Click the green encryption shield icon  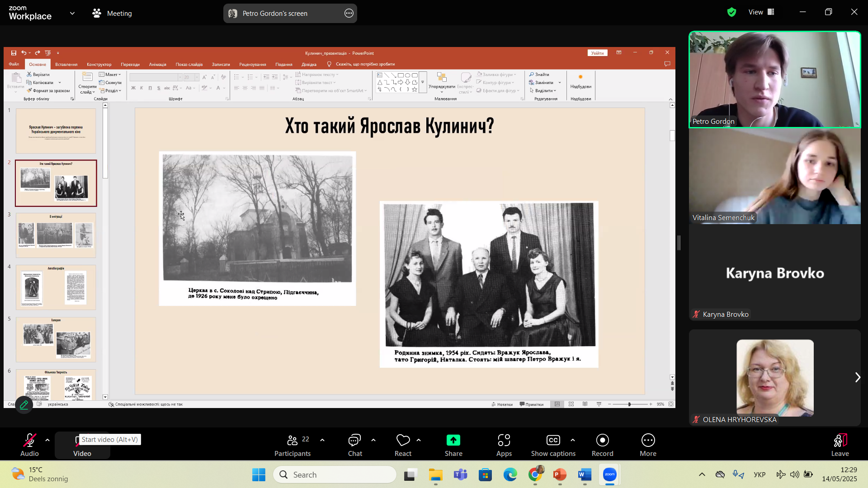(x=731, y=13)
